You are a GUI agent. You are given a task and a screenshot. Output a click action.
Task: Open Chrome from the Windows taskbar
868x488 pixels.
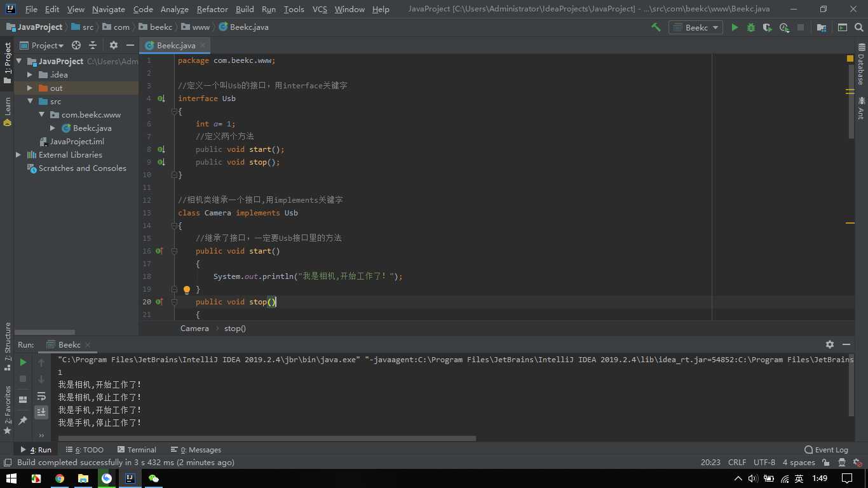pyautogui.click(x=59, y=478)
